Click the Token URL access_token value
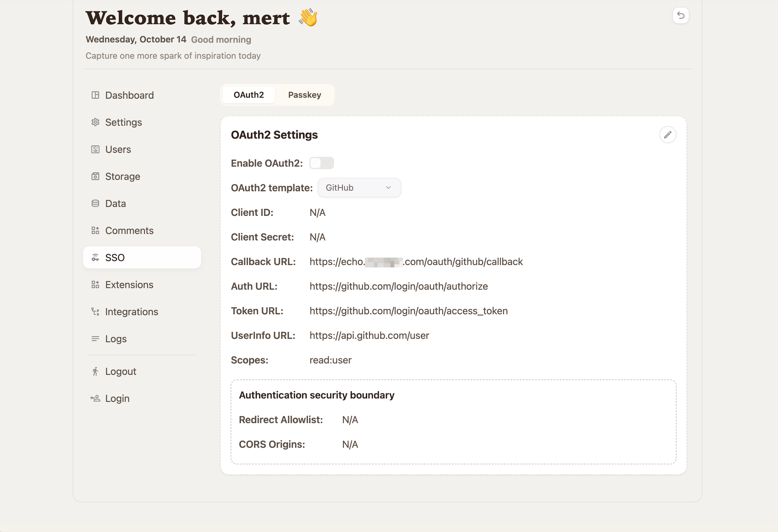This screenshot has height=532, width=778. click(409, 311)
